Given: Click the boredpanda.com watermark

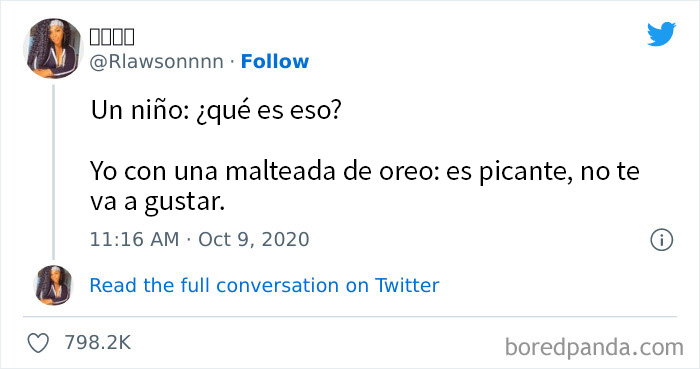Looking at the screenshot, I should 594,347.
